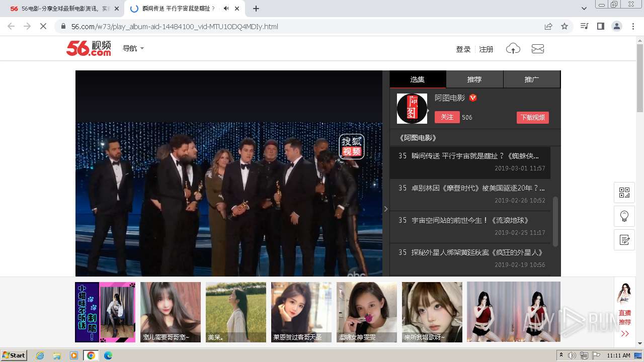The height and width of the screenshot is (362, 644).
Task: Close the 56电影 browser tab
Action: coord(117,9)
